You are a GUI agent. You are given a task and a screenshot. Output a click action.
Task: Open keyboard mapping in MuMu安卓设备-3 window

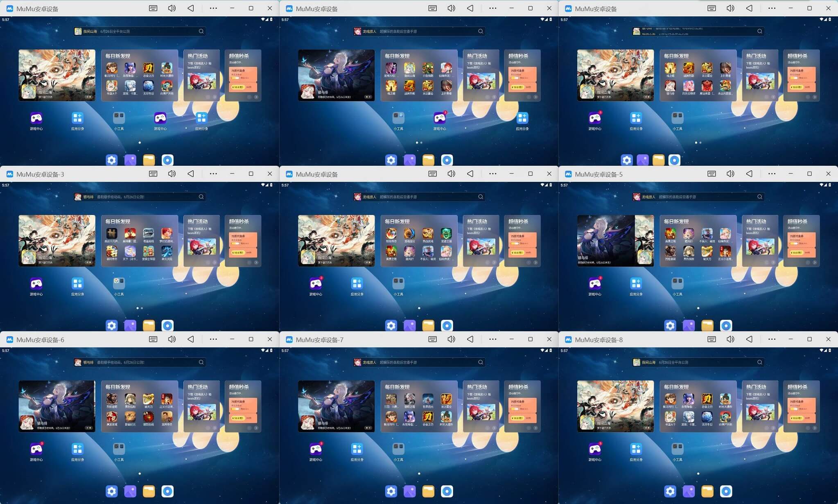pos(153,174)
